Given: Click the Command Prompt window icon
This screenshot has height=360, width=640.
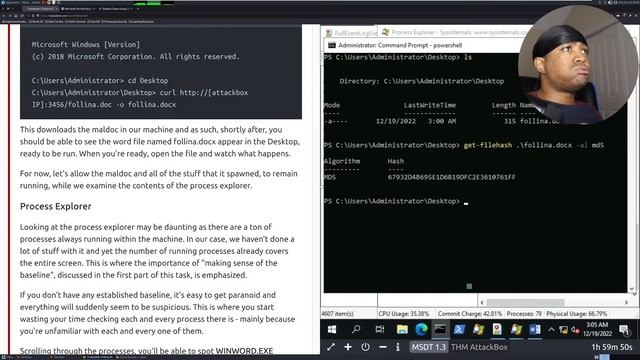Looking at the screenshot, I should point(332,45).
